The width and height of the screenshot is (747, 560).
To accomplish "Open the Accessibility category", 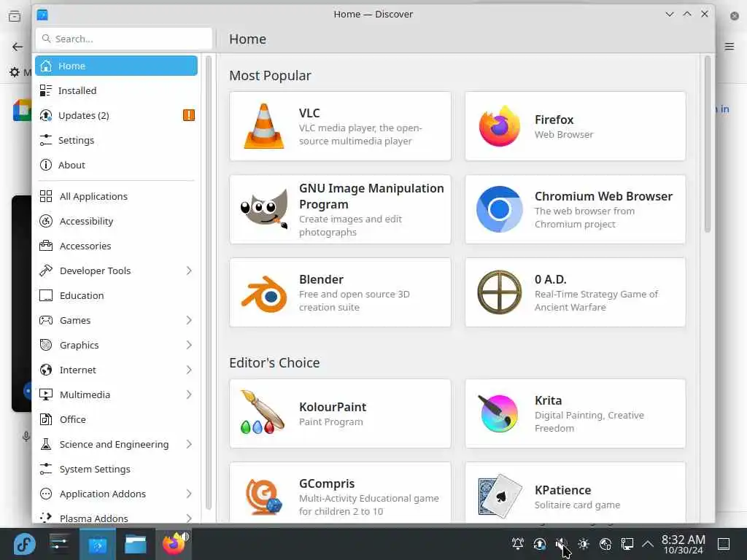I will tap(116, 221).
